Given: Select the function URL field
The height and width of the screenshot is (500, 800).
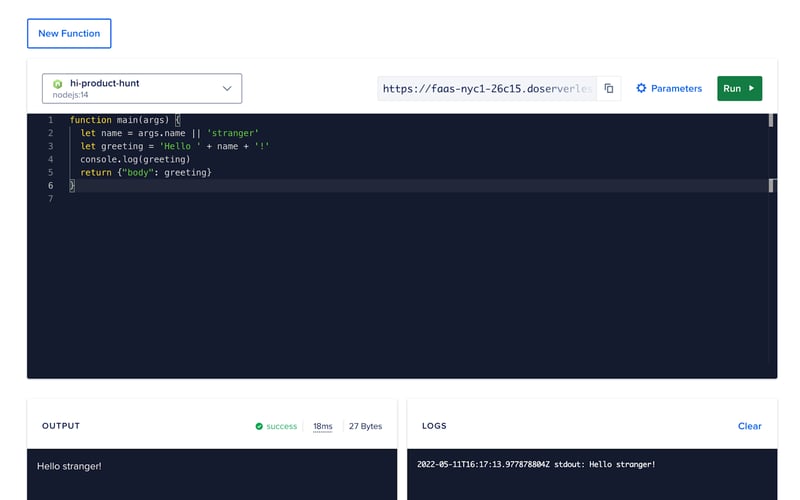Looking at the screenshot, I should pyautogui.click(x=487, y=88).
